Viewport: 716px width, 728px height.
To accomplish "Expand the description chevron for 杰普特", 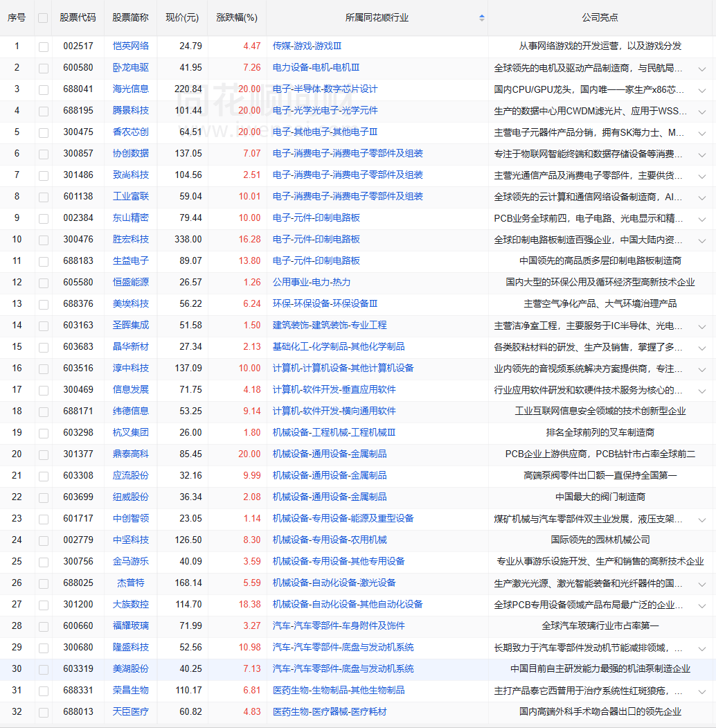I will pyautogui.click(x=701, y=584).
